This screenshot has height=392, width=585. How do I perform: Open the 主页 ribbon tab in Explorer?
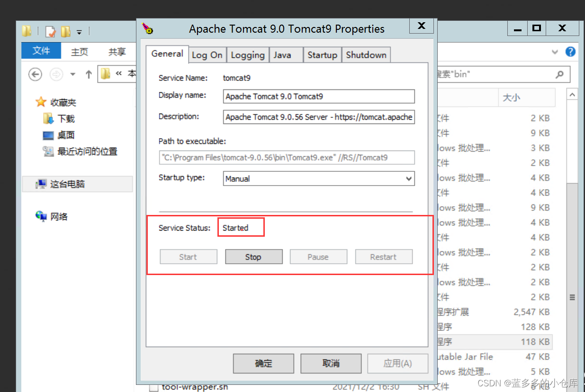(x=80, y=52)
